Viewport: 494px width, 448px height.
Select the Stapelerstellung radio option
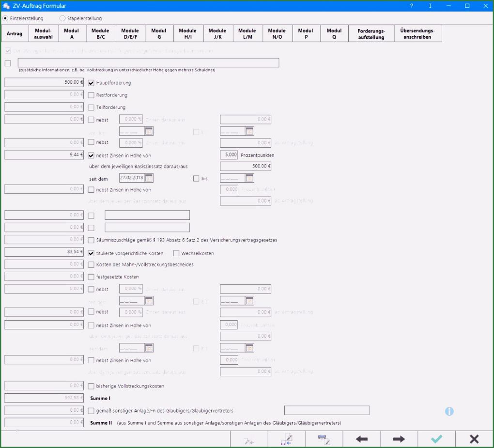click(62, 18)
